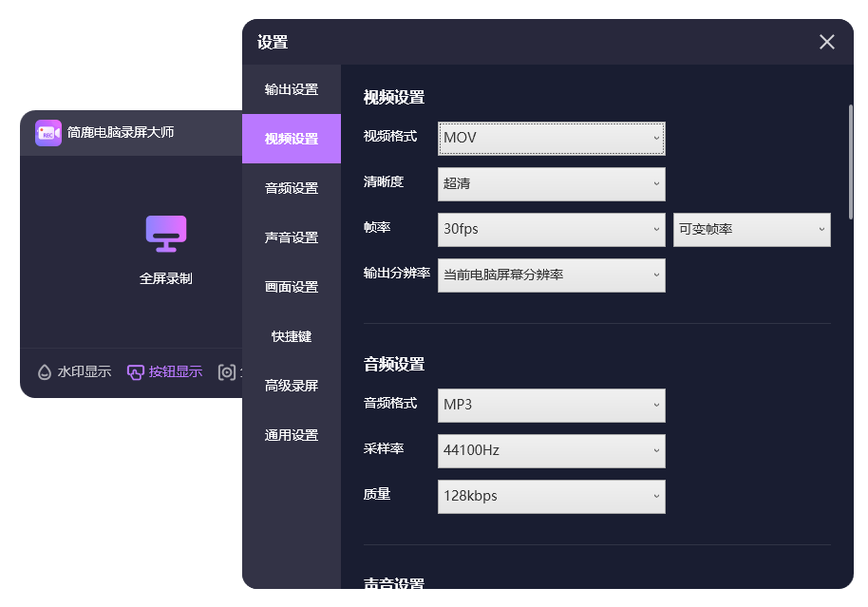Open the 视频格式 MOV dropdown
This screenshot has width=868, height=607.
(x=551, y=138)
